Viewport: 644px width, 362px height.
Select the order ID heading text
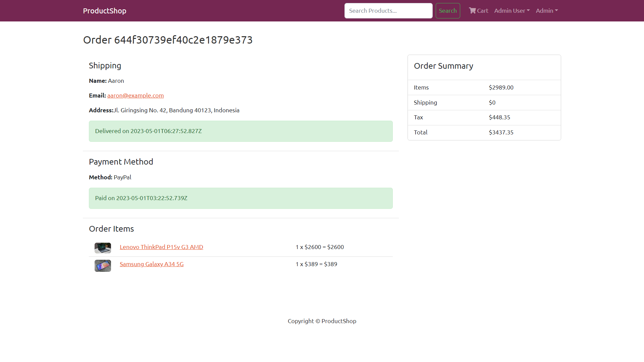point(168,40)
